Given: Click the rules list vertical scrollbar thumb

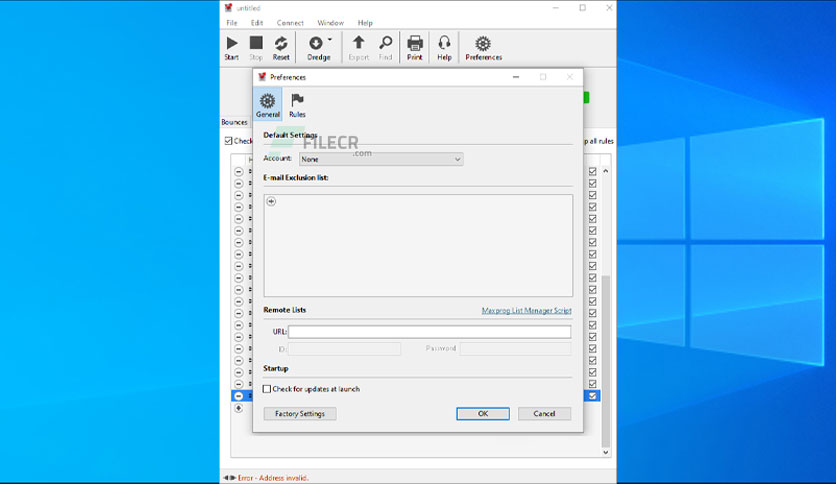Looking at the screenshot, I should coord(606,361).
